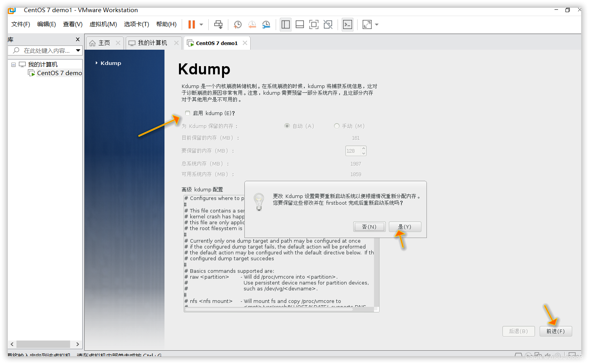589x364 pixels.
Task: Click the reserved memory 128 spin field
Action: click(353, 151)
